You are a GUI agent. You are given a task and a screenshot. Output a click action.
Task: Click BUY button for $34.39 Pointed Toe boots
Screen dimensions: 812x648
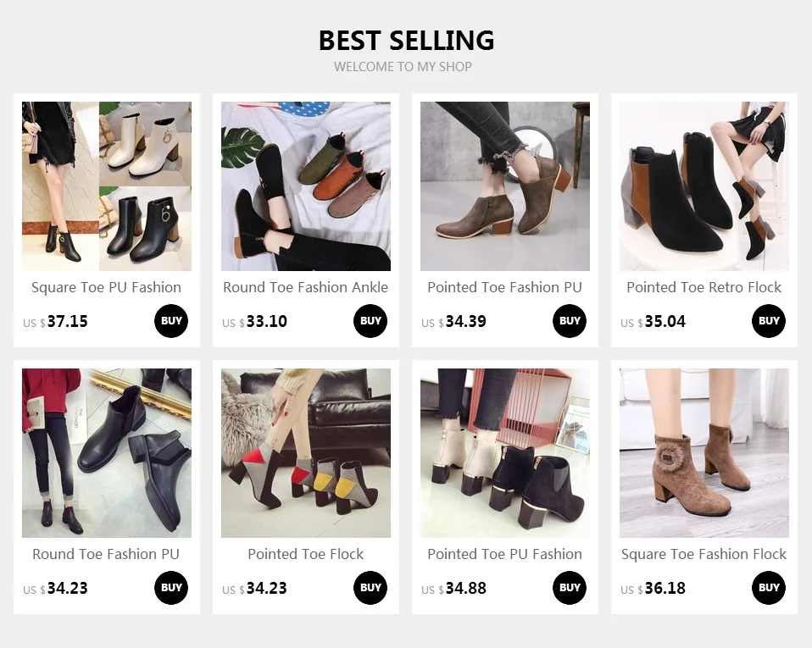coord(570,321)
